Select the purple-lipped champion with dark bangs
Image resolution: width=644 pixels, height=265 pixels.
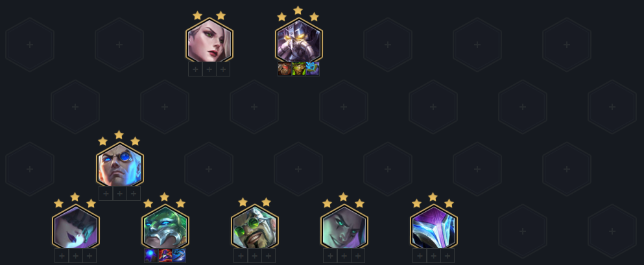76,227
